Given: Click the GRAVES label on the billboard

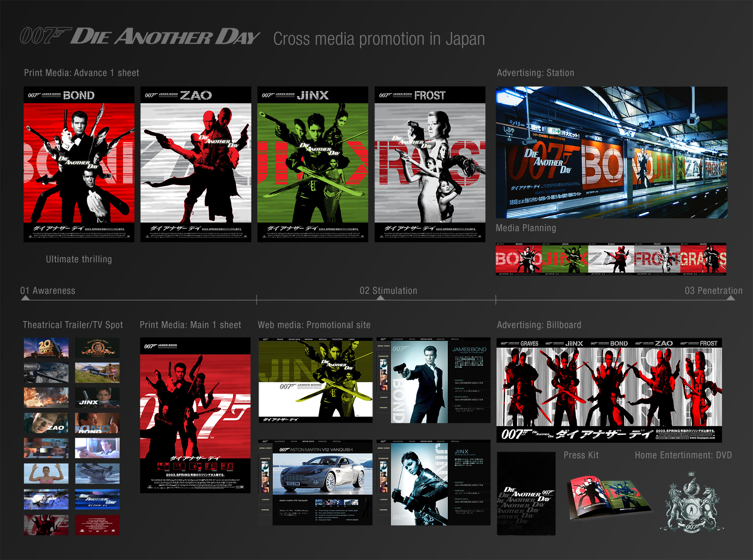Looking at the screenshot, I should (x=529, y=344).
